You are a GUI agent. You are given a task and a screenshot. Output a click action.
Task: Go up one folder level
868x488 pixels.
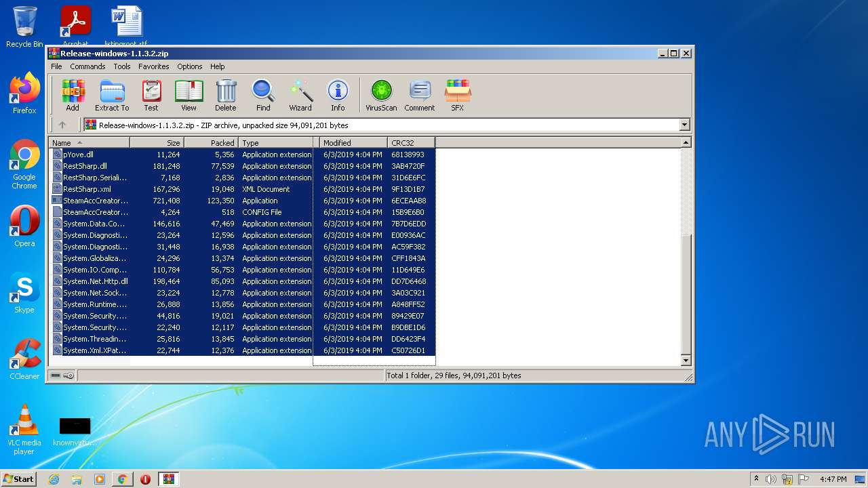tap(62, 125)
